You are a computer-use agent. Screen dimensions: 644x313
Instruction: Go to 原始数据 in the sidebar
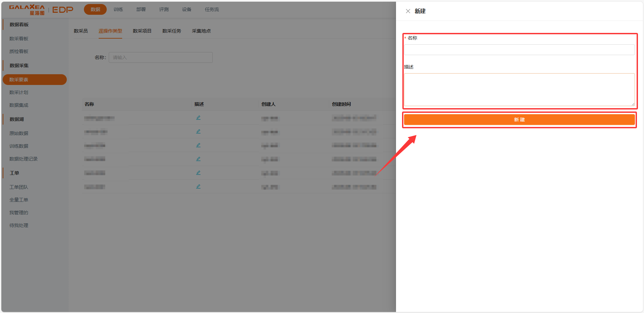tap(19, 133)
